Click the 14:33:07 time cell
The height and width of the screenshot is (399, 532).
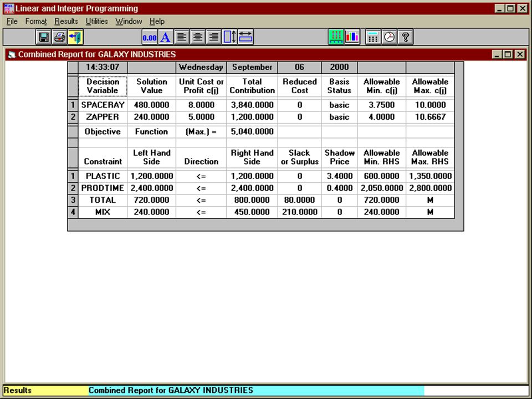103,67
